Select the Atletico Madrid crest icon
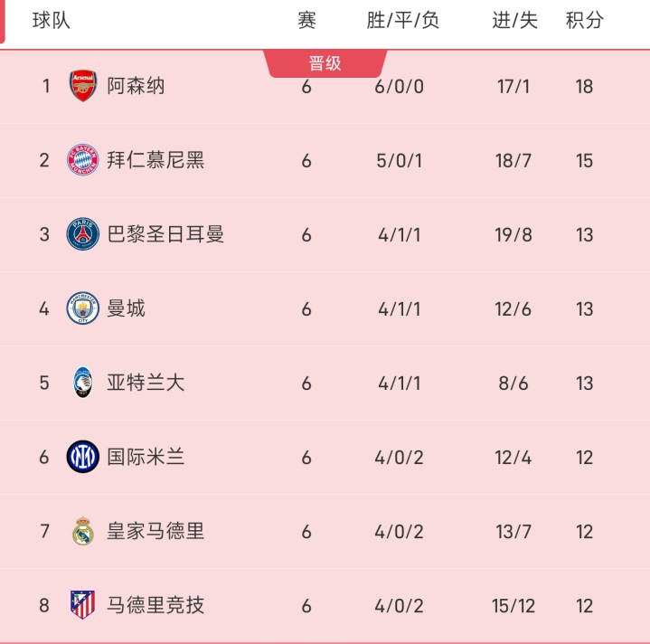Viewport: 650px width, 644px height. 82,605
